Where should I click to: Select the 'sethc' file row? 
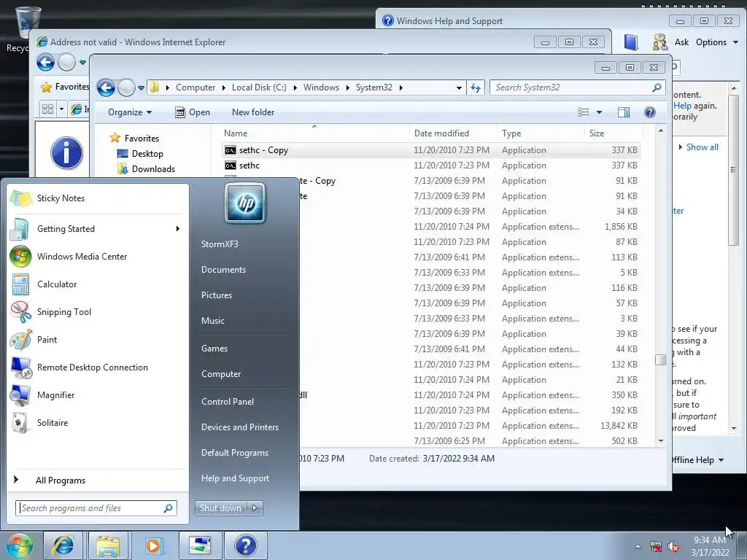pos(431,166)
